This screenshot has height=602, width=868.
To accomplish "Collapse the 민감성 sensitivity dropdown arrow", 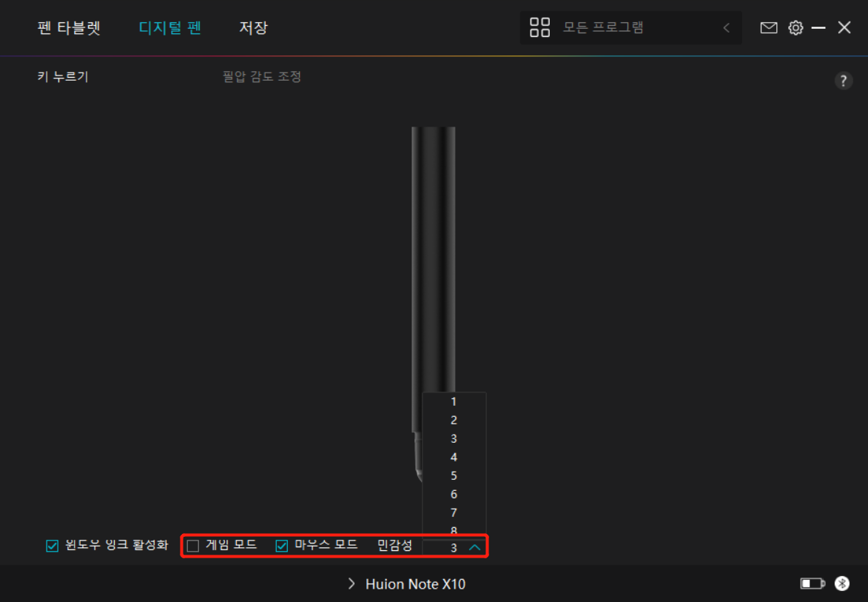I will (474, 547).
